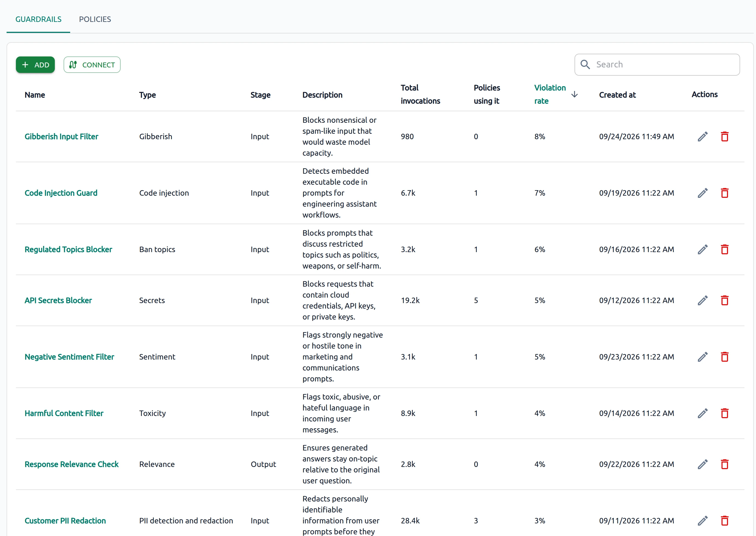Connect an external guardrail
756x536 pixels.
click(92, 65)
